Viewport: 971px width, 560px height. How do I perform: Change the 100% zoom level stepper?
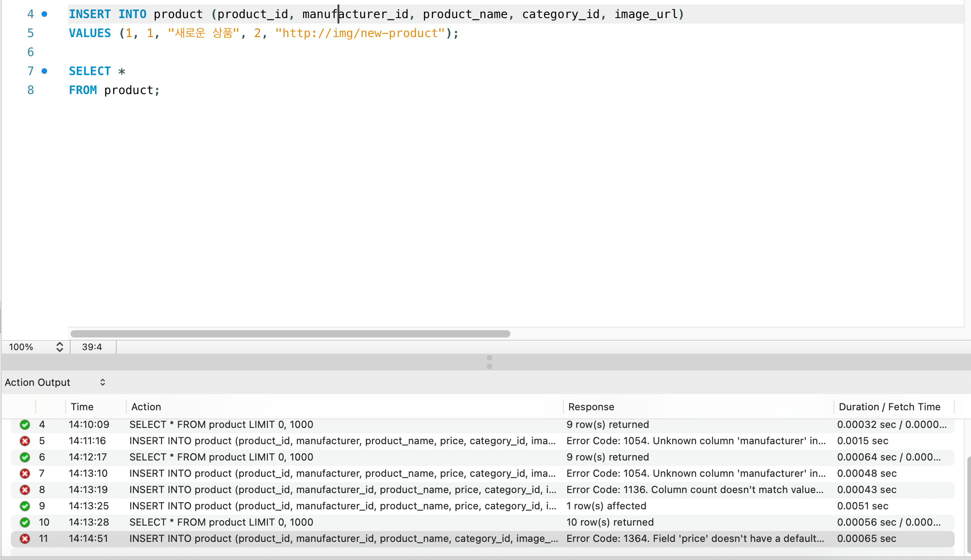tap(59, 347)
